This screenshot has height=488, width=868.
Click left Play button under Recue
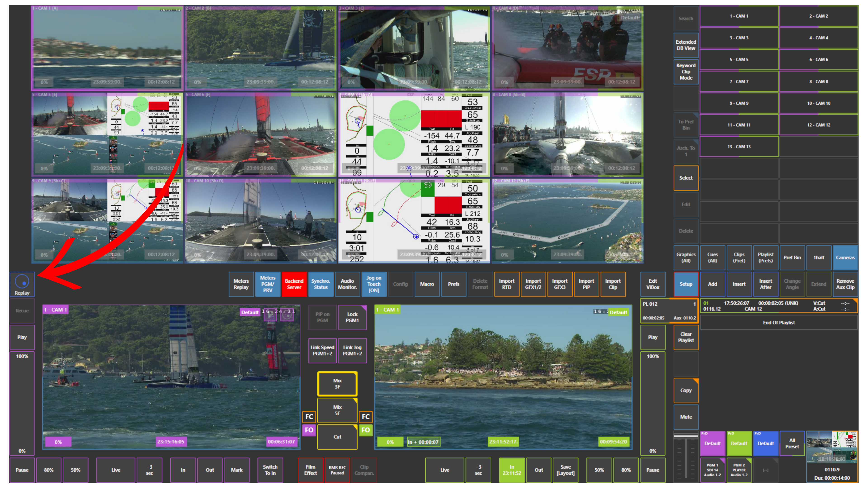coord(22,337)
